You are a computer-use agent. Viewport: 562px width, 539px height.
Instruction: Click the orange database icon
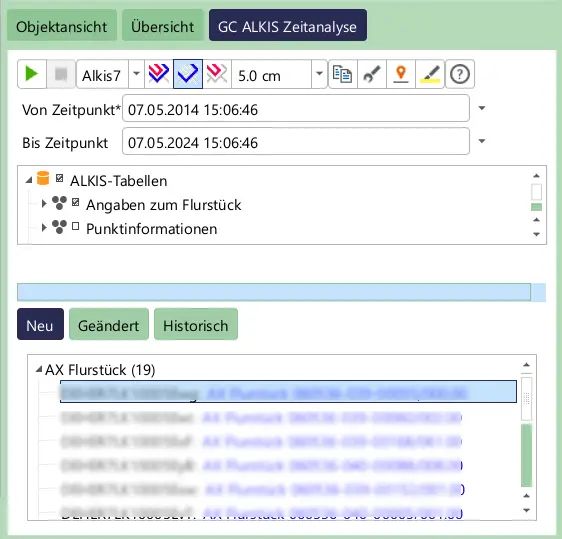(43, 178)
